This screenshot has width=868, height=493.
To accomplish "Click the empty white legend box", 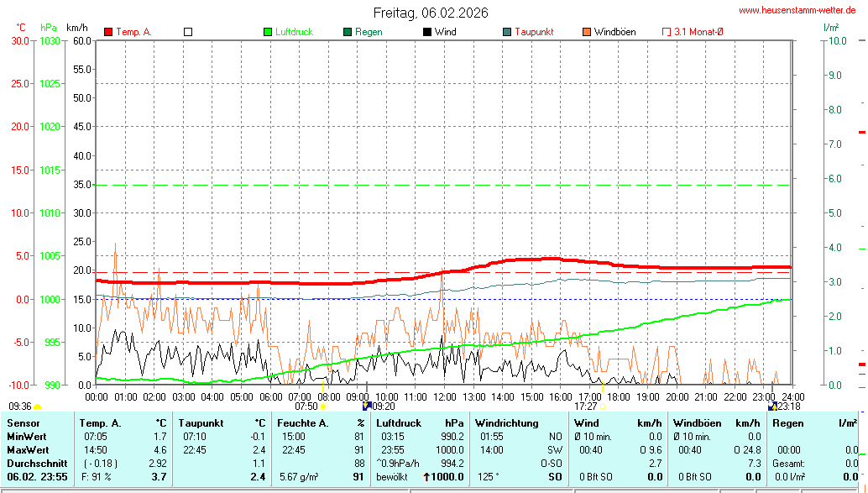I will 188,32.
